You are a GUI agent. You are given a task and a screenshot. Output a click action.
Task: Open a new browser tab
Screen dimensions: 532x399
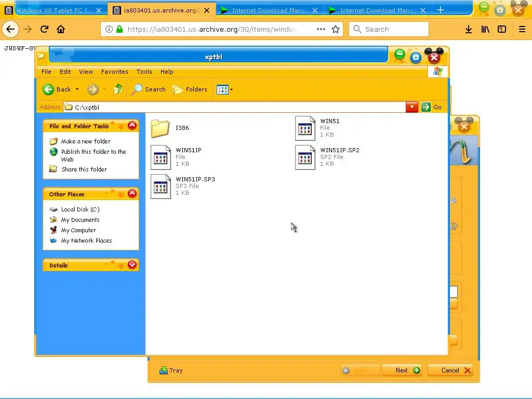tap(441, 10)
